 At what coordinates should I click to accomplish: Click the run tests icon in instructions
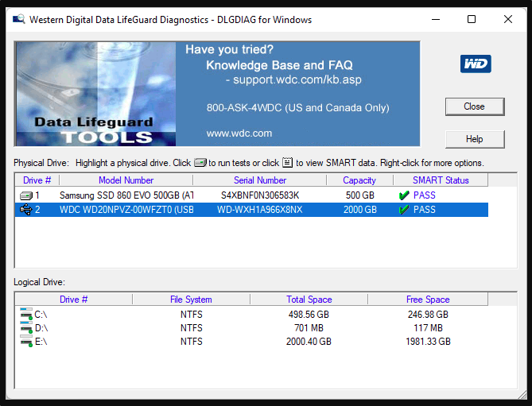tap(200, 163)
